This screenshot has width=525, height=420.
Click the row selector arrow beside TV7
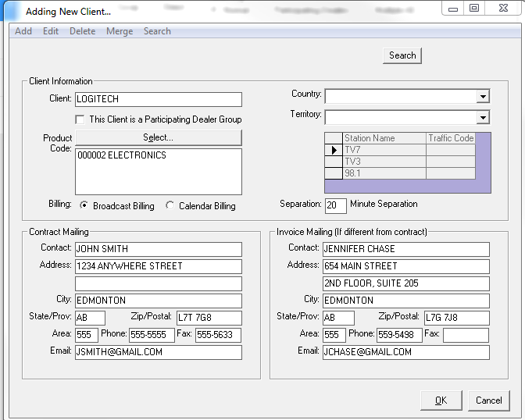[334, 150]
